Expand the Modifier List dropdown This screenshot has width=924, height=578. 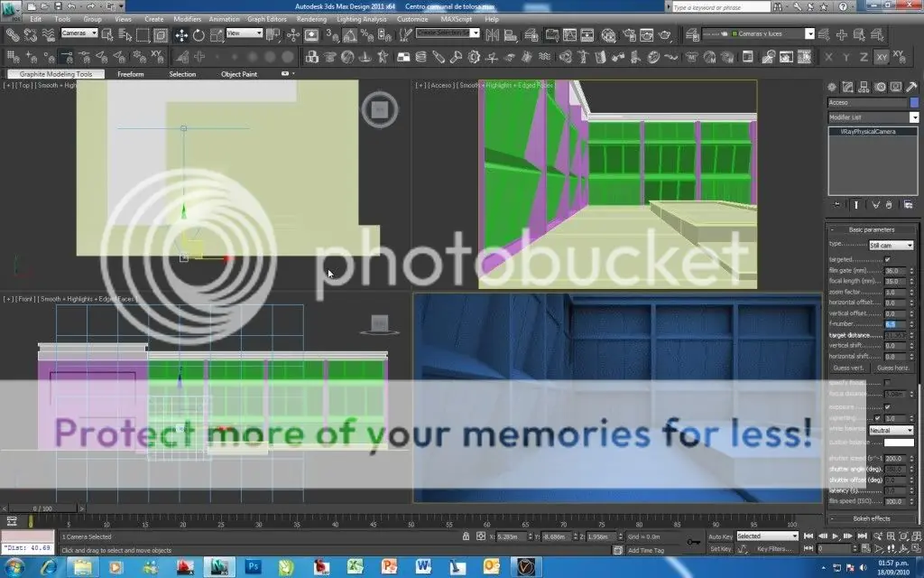coord(873,117)
